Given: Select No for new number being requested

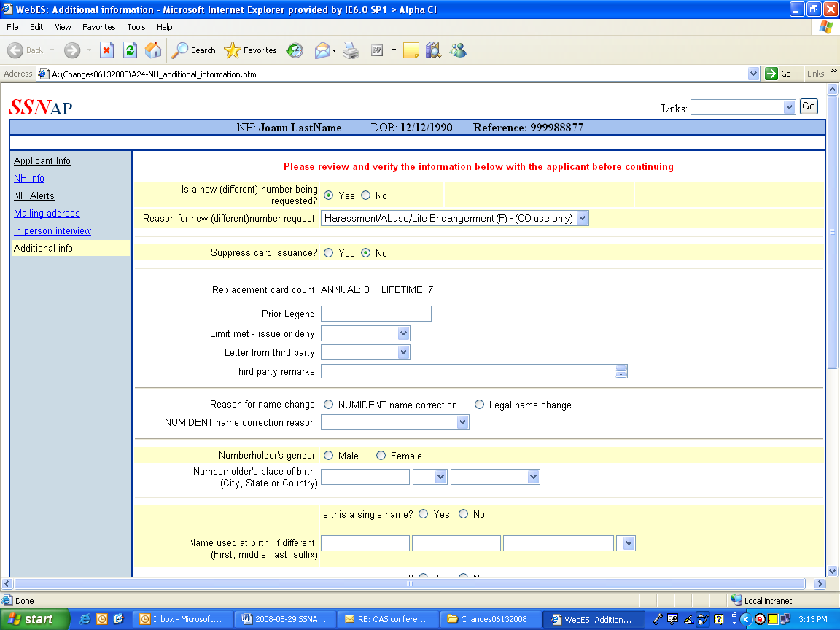Looking at the screenshot, I should click(x=366, y=195).
